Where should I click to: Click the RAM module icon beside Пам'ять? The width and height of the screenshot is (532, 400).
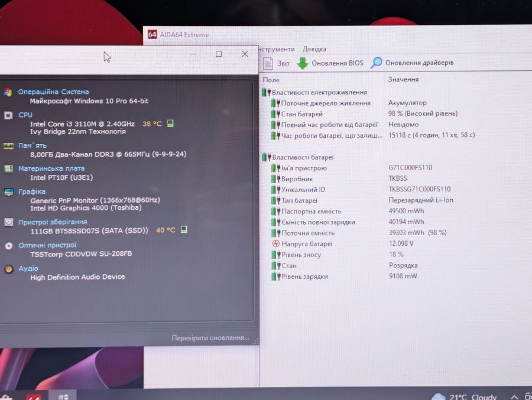pyautogui.click(x=8, y=146)
